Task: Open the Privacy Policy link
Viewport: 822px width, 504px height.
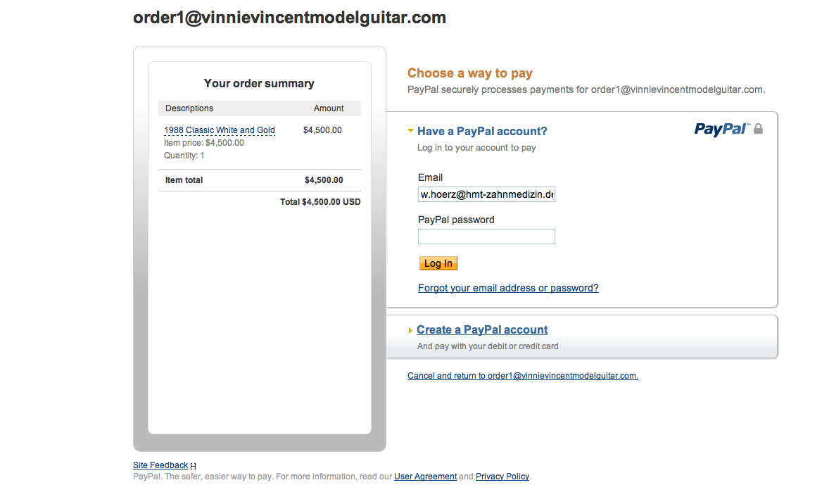Action: pos(502,477)
